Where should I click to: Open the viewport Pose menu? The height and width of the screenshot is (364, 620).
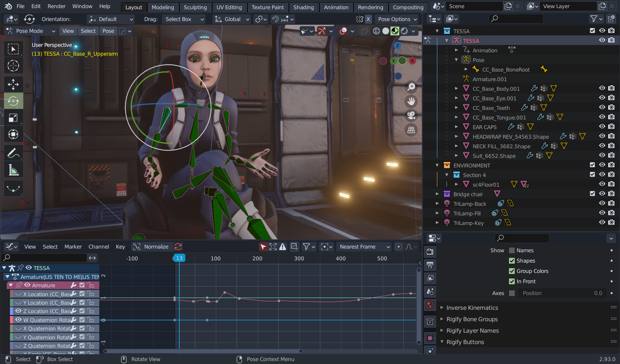(x=108, y=31)
